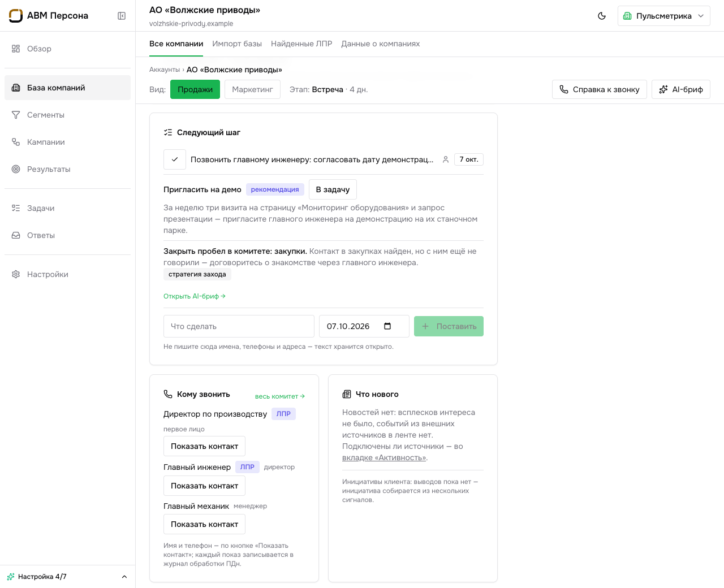724x588 pixels.
Task: Go to Ответы in the sidebar
Action: (x=67, y=235)
